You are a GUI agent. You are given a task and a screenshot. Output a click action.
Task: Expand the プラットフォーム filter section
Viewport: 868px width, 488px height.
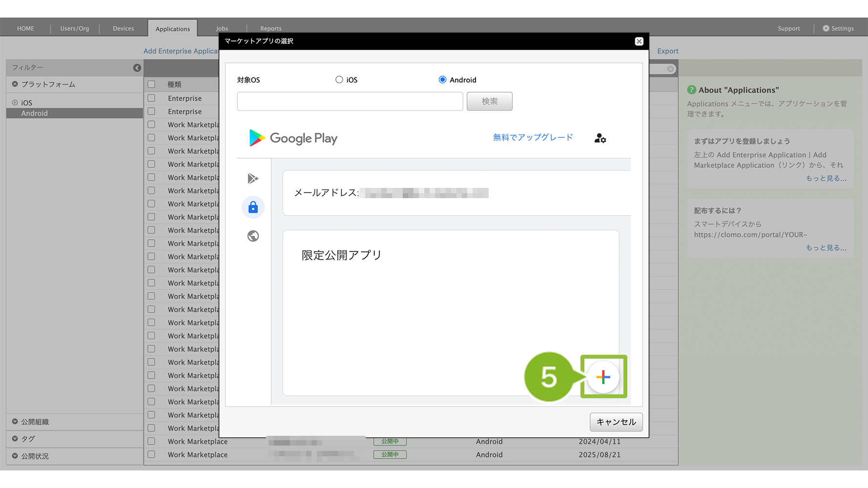click(x=15, y=84)
